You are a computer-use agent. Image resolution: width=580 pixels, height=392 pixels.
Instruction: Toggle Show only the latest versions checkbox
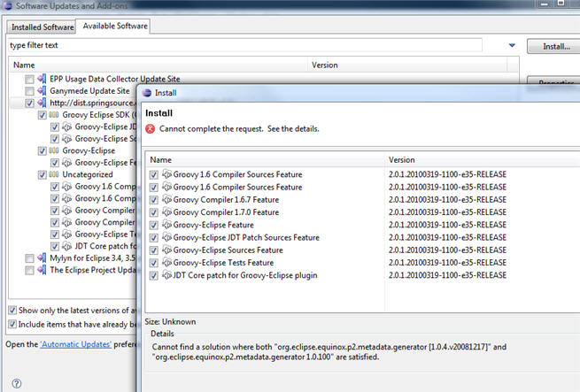click(12, 310)
